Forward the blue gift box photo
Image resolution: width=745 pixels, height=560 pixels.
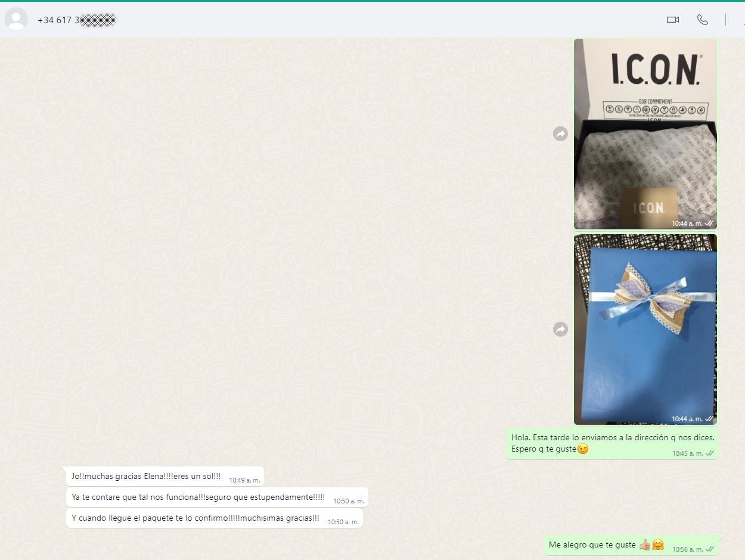point(560,329)
